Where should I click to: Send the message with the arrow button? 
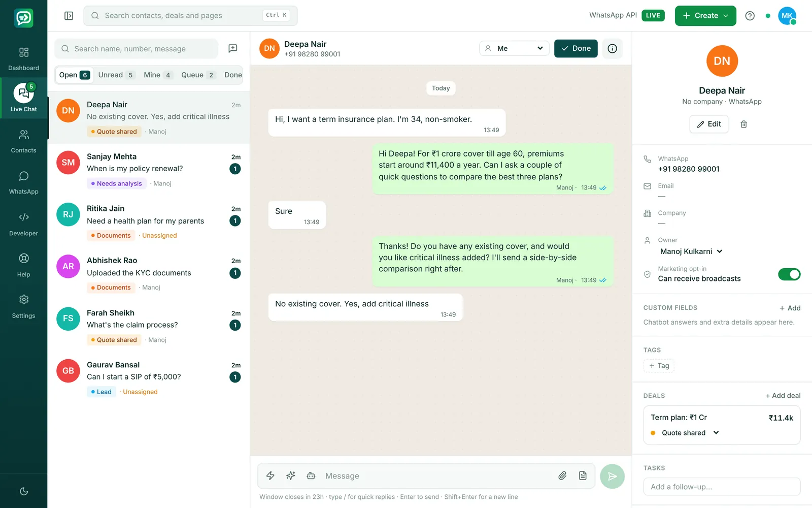(612, 476)
